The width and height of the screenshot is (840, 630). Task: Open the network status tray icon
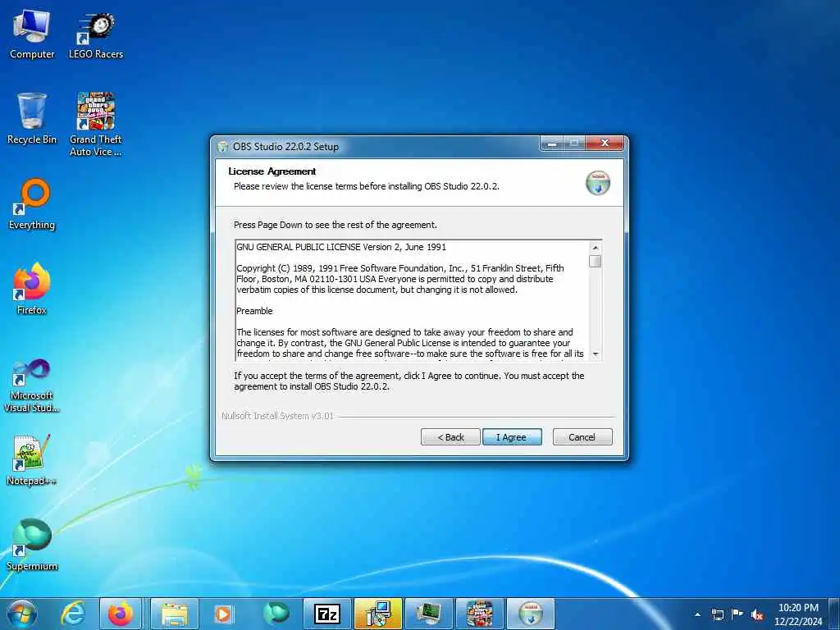(717, 614)
